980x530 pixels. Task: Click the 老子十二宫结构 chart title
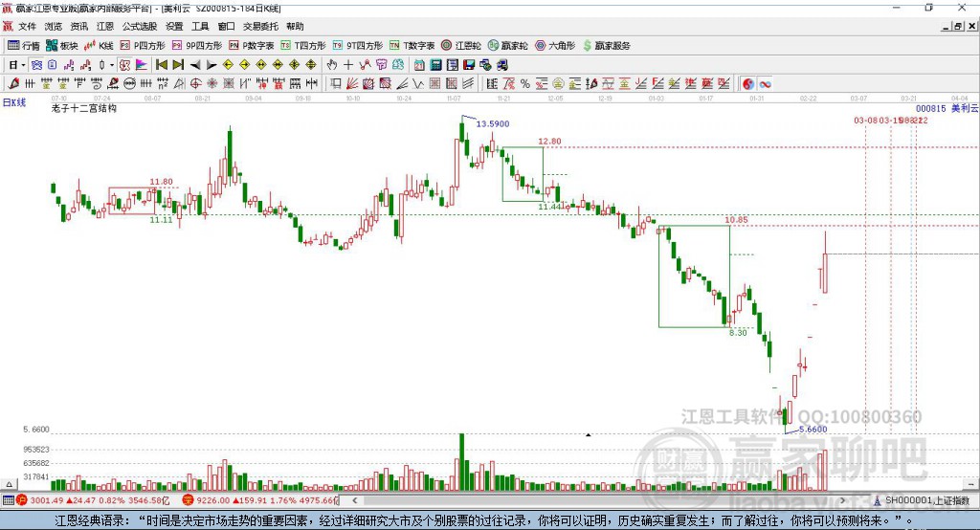pos(84,108)
